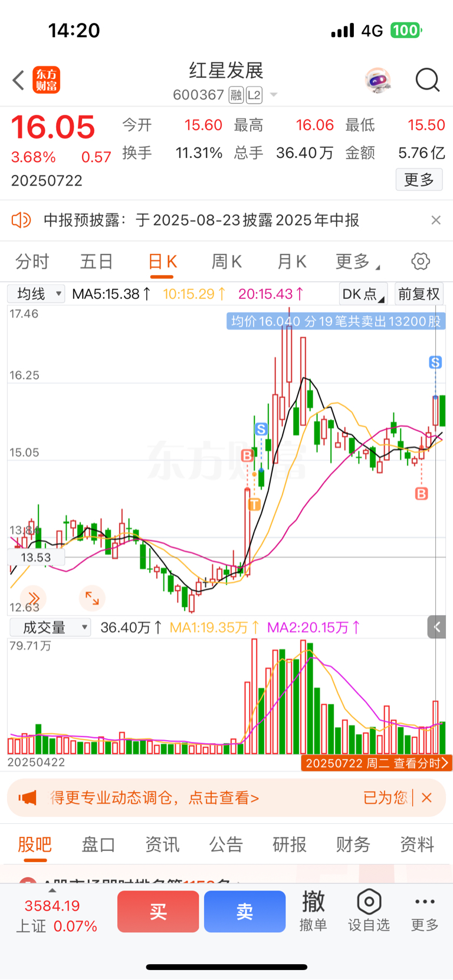Open the 资讯 section tab

[x=162, y=844]
